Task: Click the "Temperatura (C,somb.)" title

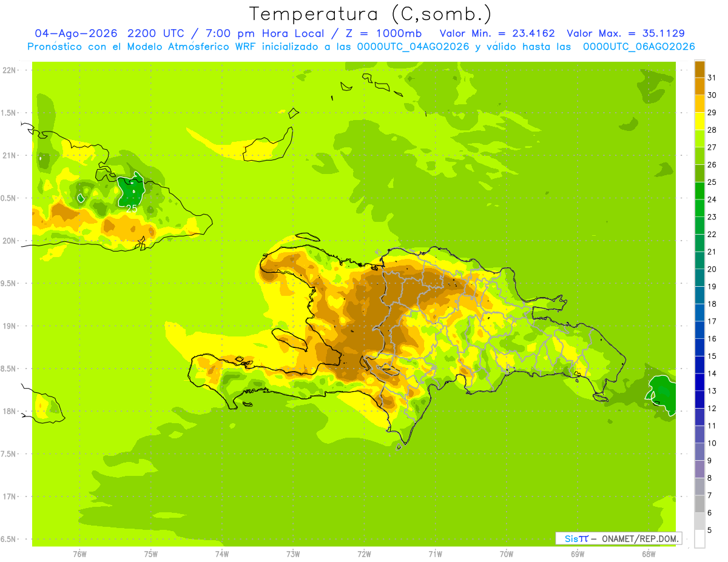Action: pyautogui.click(x=370, y=14)
